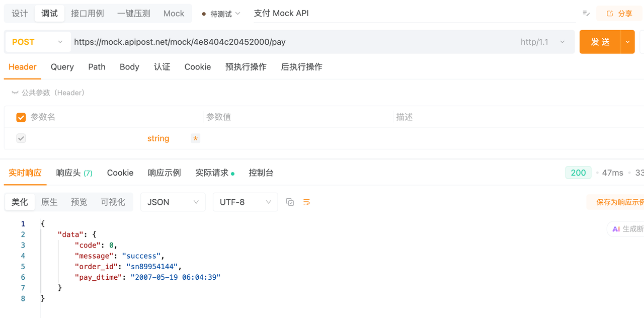Select the Path tab
This screenshot has height=318, width=644.
(x=97, y=67)
